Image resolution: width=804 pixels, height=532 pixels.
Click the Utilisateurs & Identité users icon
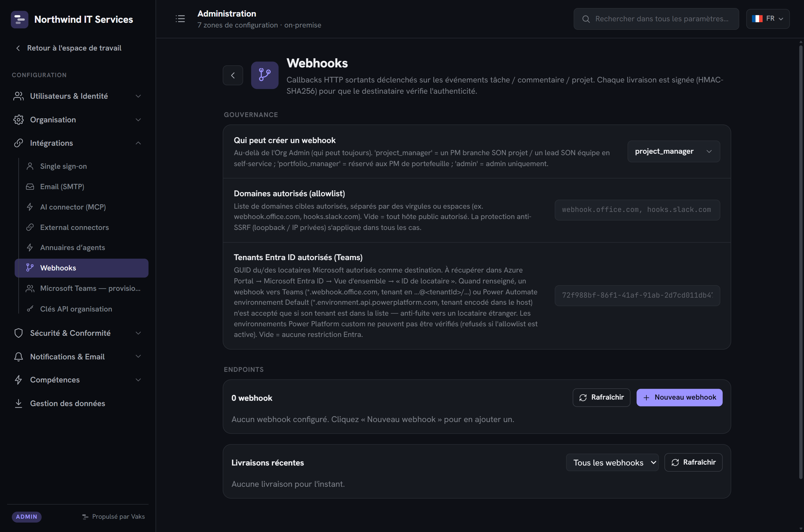pyautogui.click(x=19, y=96)
